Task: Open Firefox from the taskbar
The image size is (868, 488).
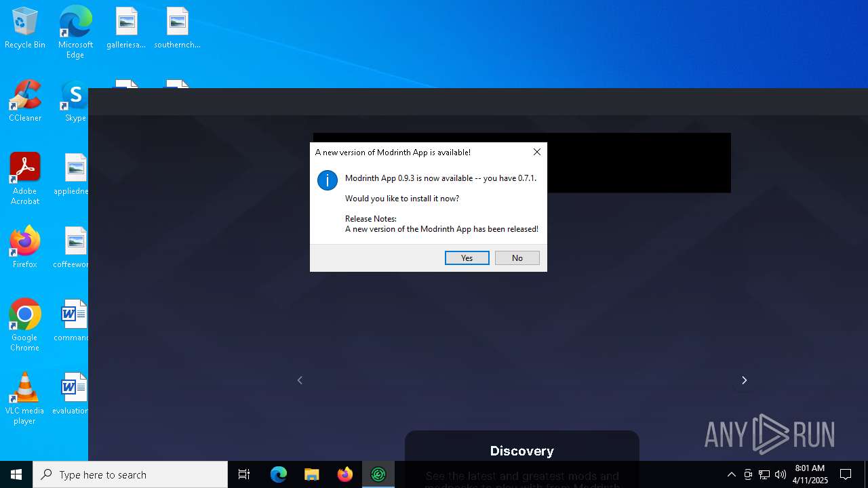Action: [x=345, y=474]
